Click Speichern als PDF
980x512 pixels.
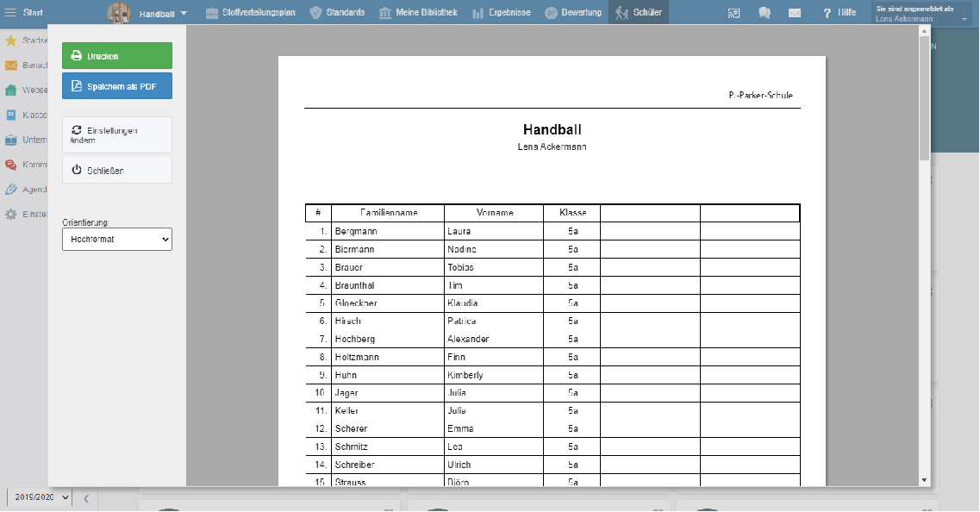coord(117,86)
